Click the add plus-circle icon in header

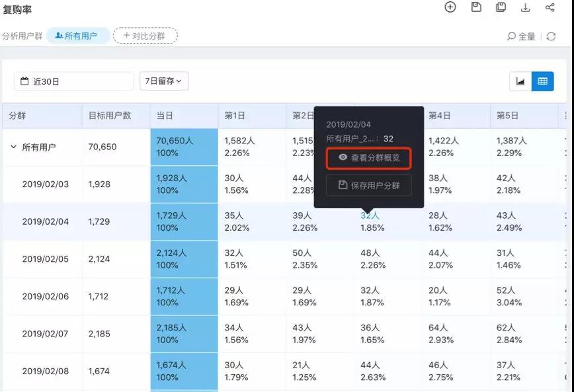click(450, 7)
